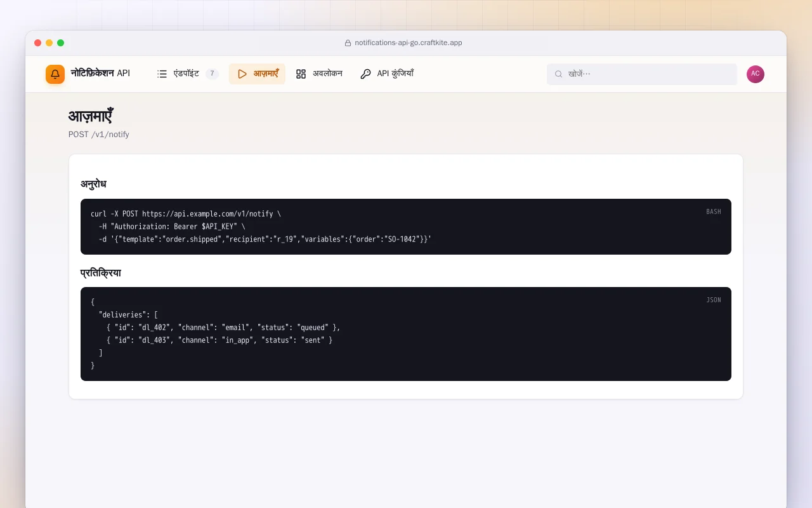Screen dimensions: 812x508
Task: Click the yellow window minimize button
Action: click(49, 43)
